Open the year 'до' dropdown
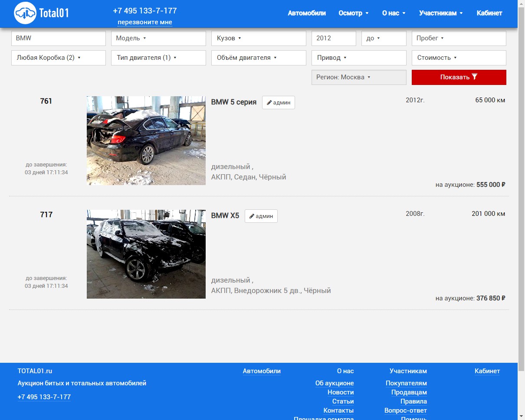Viewport: 525px width, 420px height. pyautogui.click(x=384, y=38)
